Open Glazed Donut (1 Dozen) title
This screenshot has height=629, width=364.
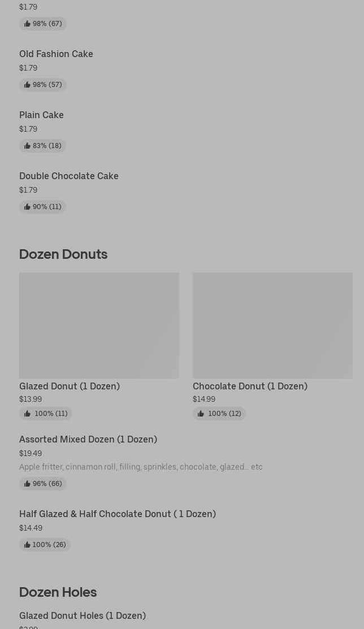[x=70, y=386]
